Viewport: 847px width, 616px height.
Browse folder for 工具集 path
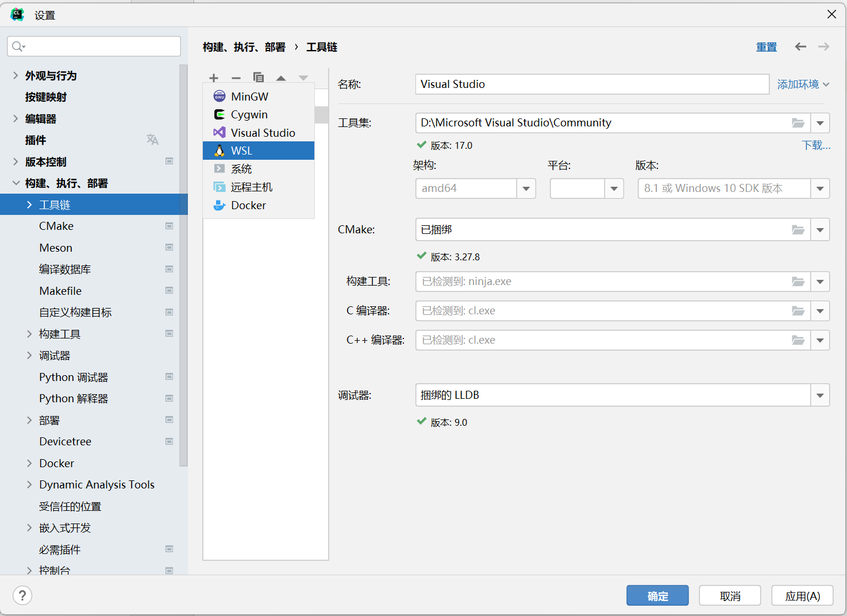798,123
